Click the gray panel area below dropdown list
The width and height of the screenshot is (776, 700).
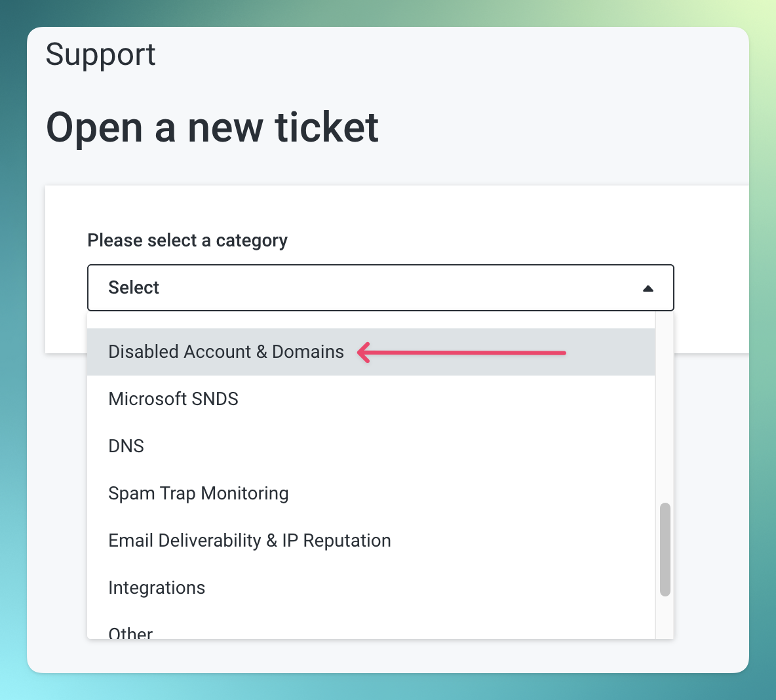click(x=387, y=655)
